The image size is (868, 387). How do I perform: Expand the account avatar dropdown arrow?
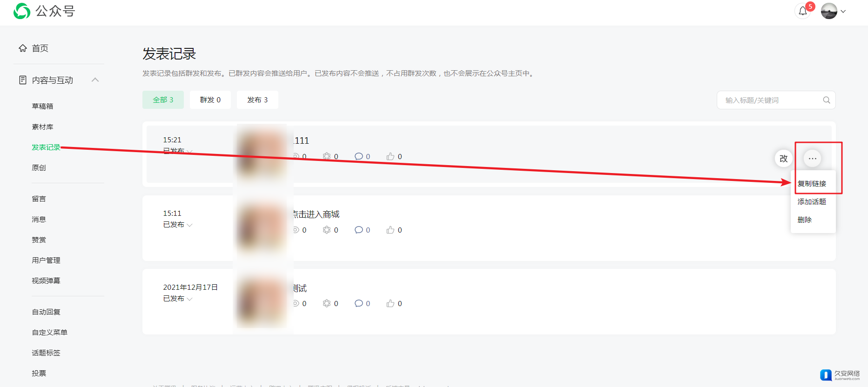[843, 11]
